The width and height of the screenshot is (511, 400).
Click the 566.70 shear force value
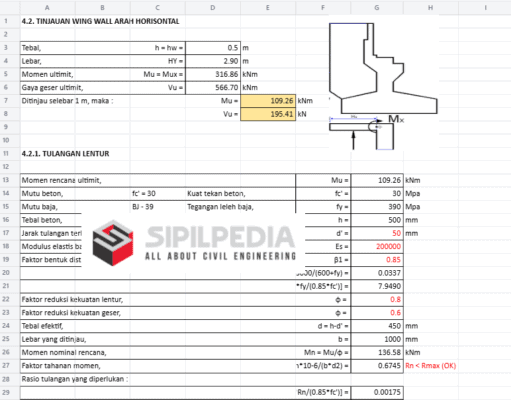point(213,88)
